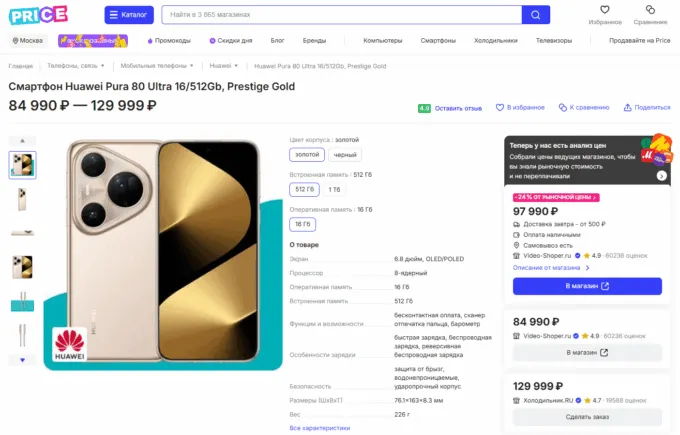Add phone to favorites via В избранное

pyautogui.click(x=522, y=107)
